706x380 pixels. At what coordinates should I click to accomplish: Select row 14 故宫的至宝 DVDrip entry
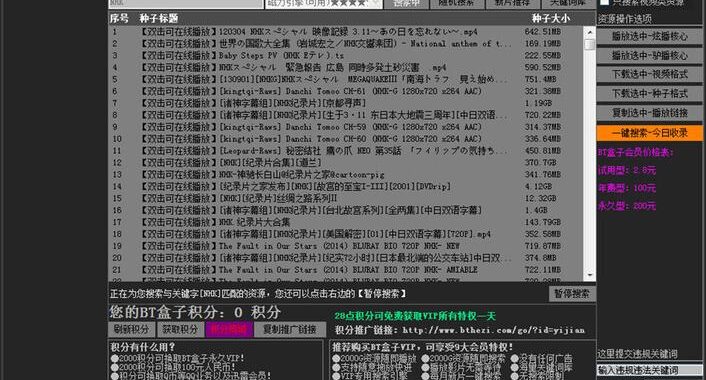[x=346, y=186]
